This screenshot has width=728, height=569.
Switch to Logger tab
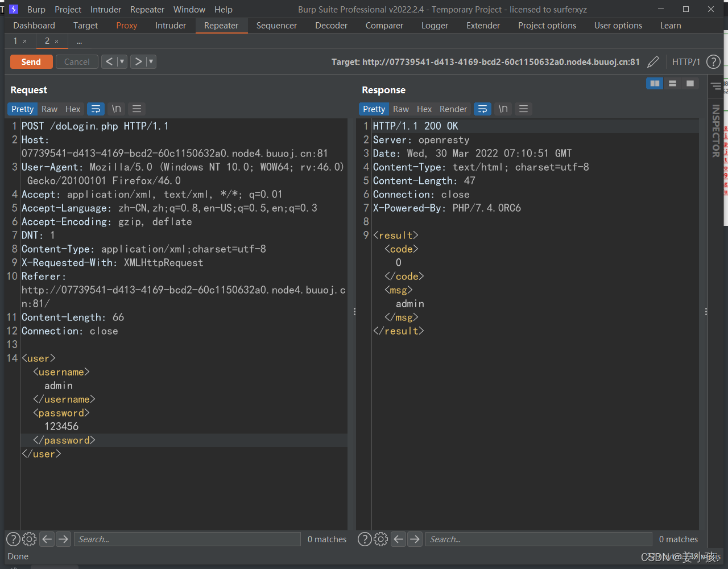point(435,26)
